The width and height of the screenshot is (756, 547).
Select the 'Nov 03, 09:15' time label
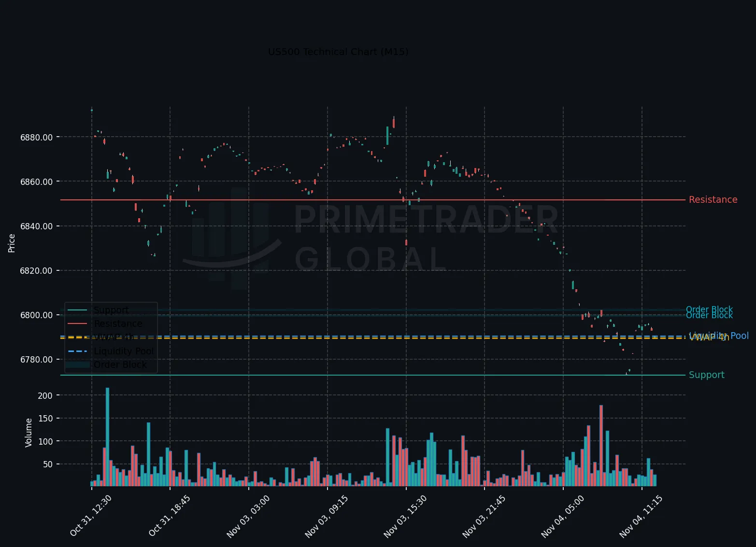pos(327,516)
